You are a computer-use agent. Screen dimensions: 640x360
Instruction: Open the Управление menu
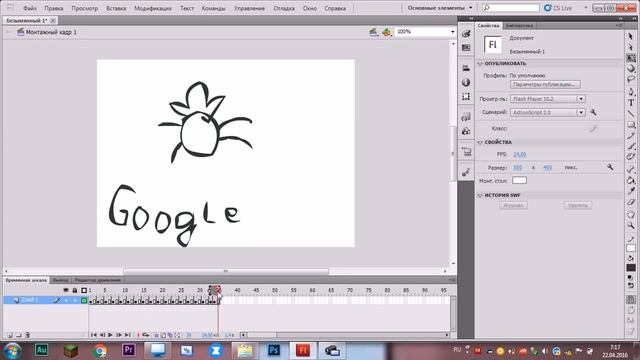tap(249, 8)
